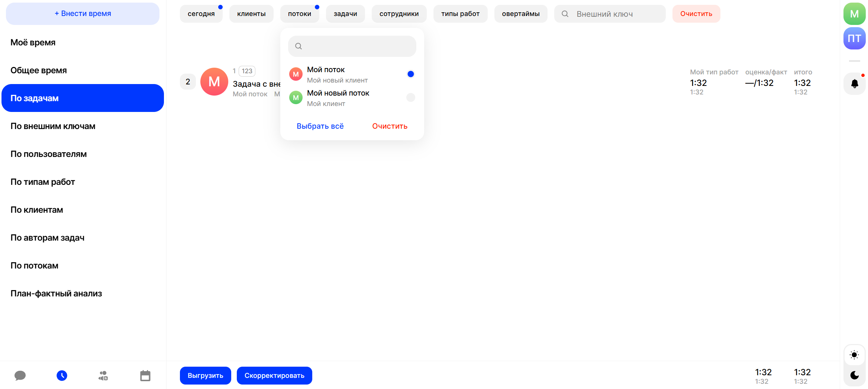Click the green M user avatar

click(x=854, y=14)
